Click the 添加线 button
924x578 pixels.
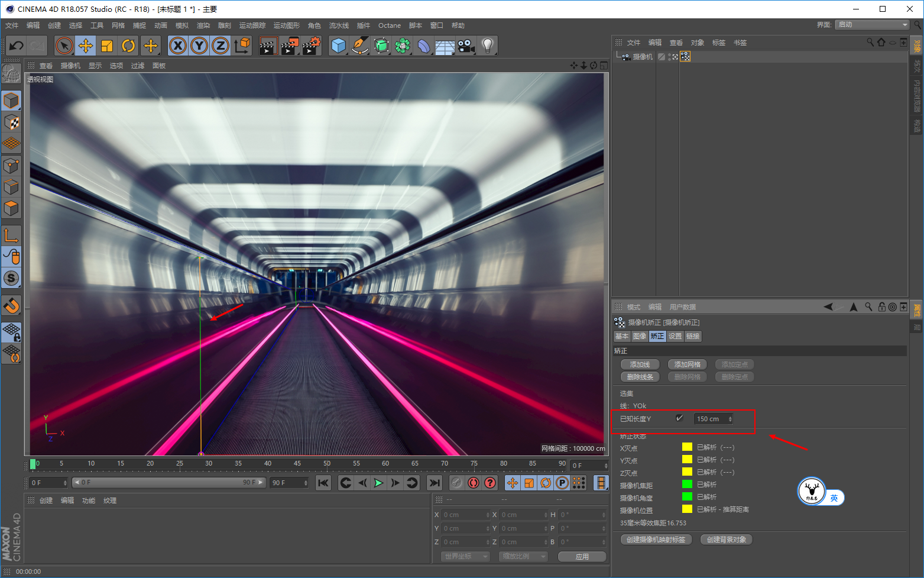(x=640, y=364)
